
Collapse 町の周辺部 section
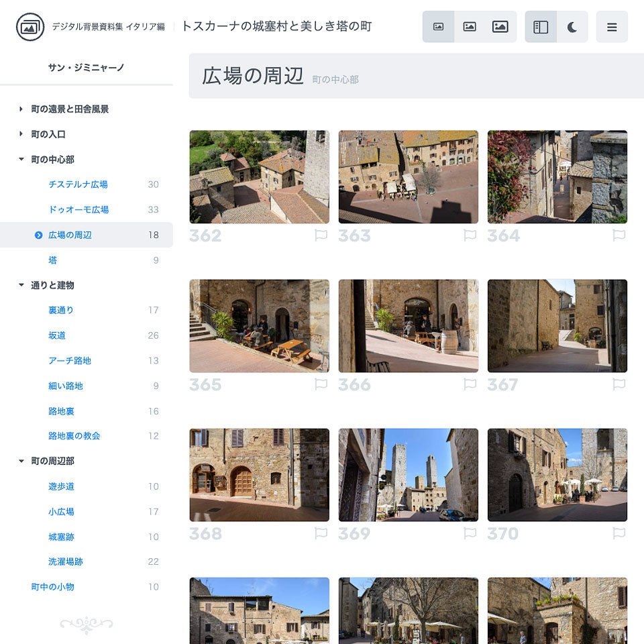(x=21, y=462)
